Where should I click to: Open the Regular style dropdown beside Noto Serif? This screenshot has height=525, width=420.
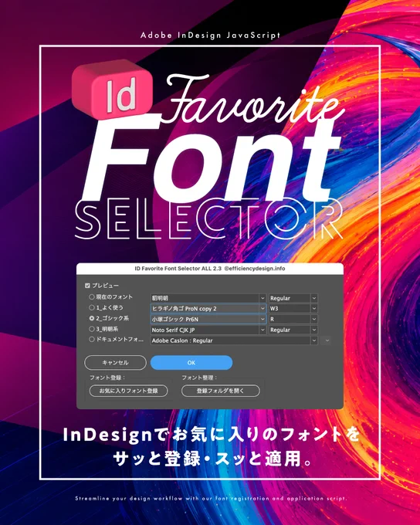point(293,330)
